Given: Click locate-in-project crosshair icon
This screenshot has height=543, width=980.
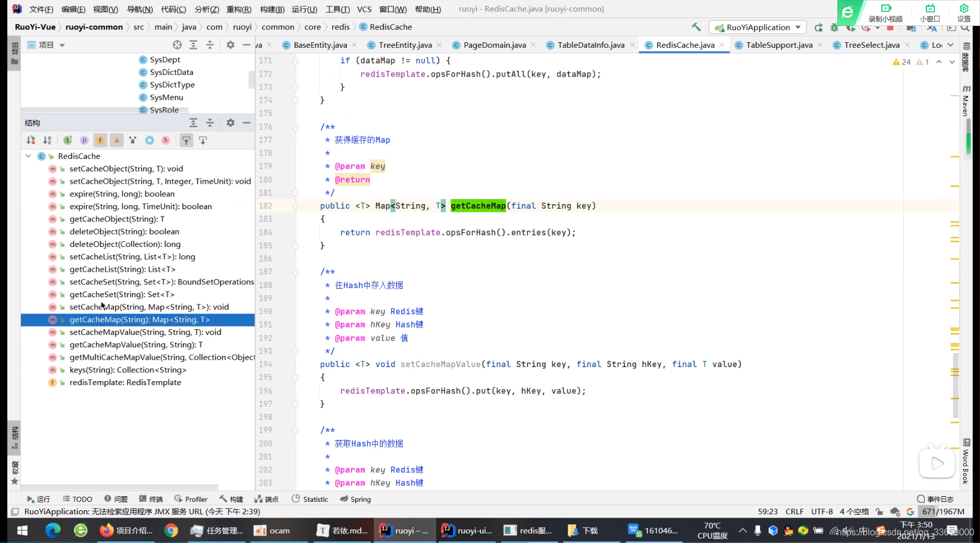Looking at the screenshot, I should [177, 45].
